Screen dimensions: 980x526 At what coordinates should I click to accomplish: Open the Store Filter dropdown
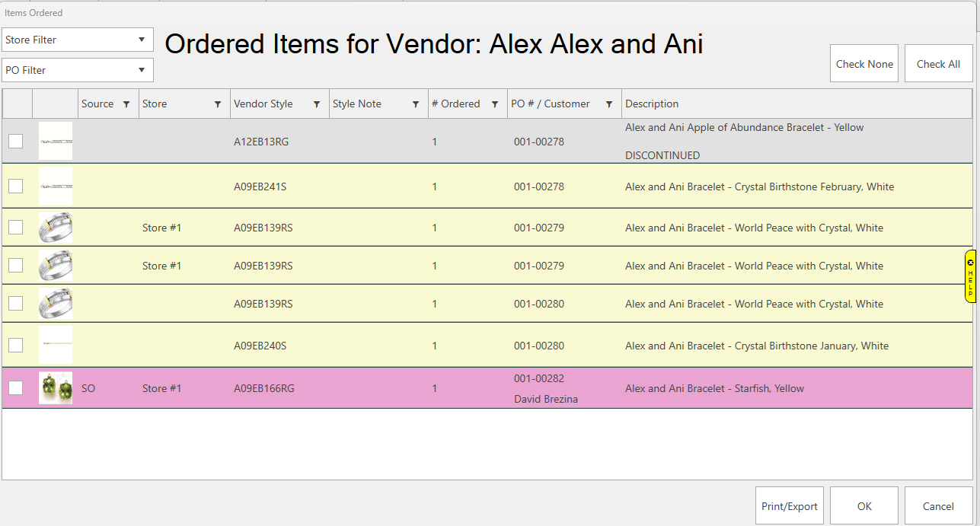click(x=78, y=40)
